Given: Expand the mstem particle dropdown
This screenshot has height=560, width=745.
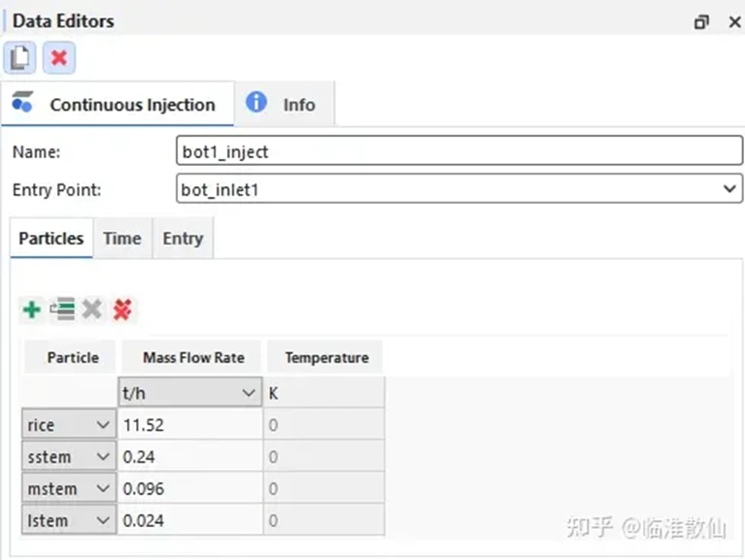Looking at the screenshot, I should point(69,488).
